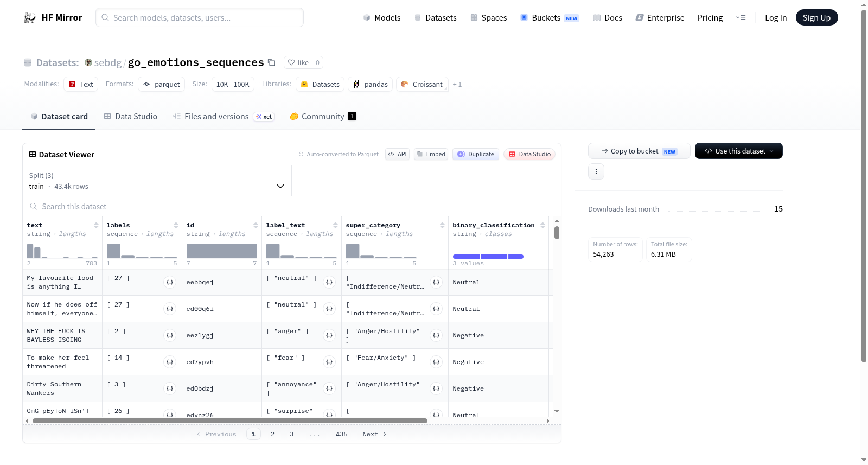The image size is (868, 465).
Task: Sort by the label_text column
Action: coord(335,225)
